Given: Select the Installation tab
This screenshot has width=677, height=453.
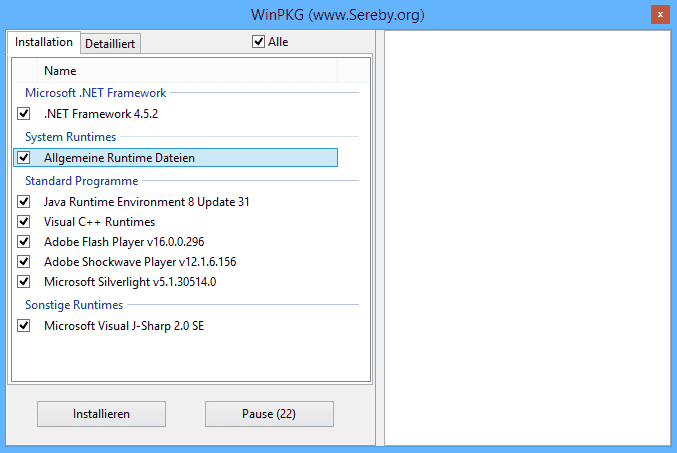Looking at the screenshot, I should click(x=44, y=42).
